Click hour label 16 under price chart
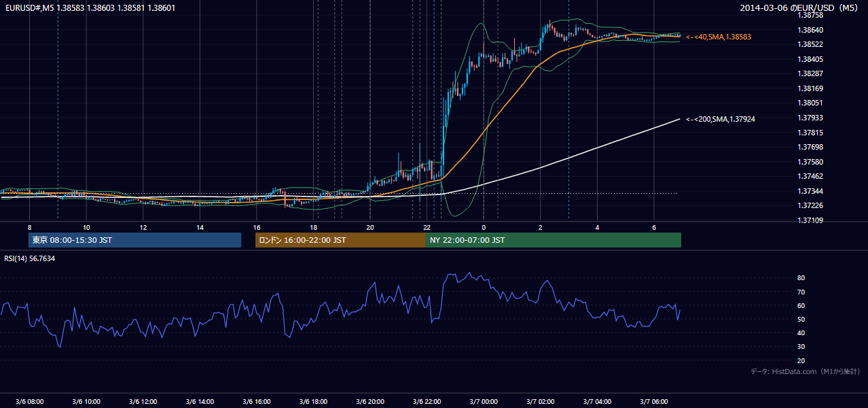Viewport: 868px width, 408px height. click(257, 227)
